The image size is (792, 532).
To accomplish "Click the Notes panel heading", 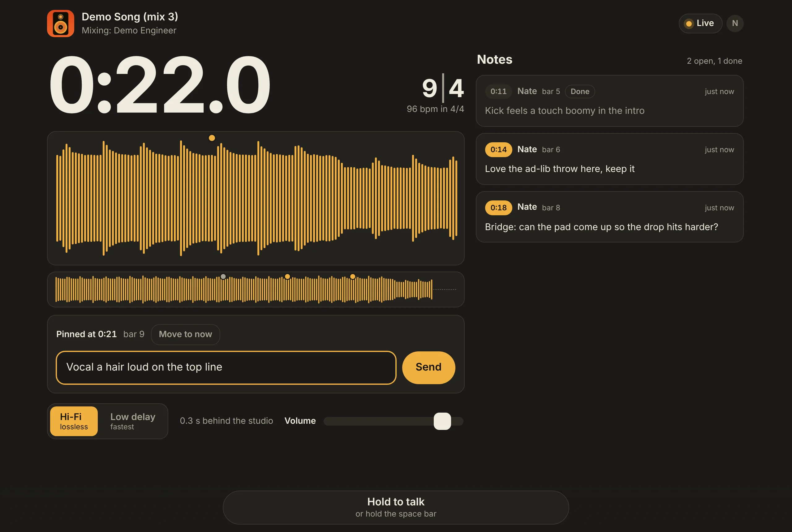I will [x=494, y=59].
